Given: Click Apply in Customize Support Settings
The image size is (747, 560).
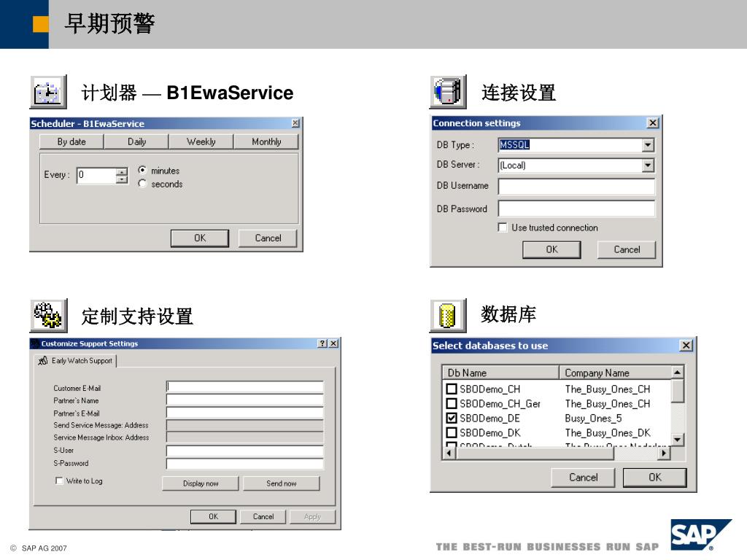Looking at the screenshot, I should click(x=312, y=517).
